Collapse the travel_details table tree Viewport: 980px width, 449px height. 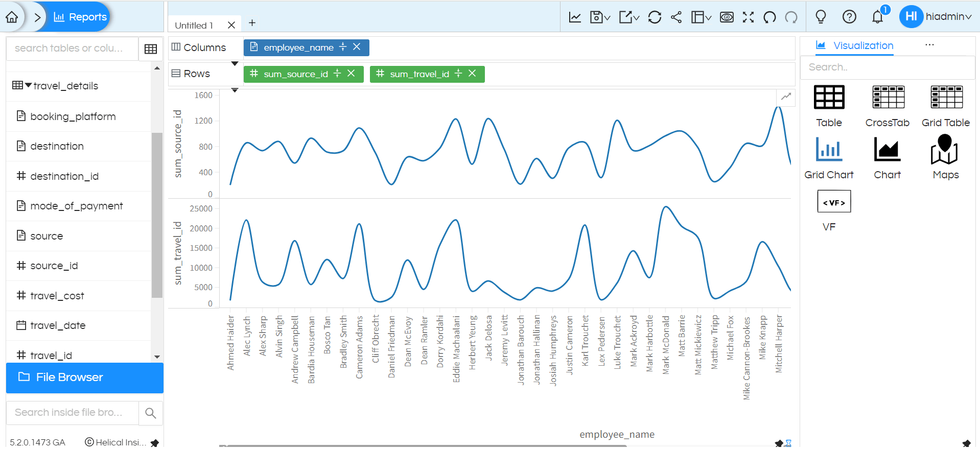pyautogui.click(x=28, y=85)
